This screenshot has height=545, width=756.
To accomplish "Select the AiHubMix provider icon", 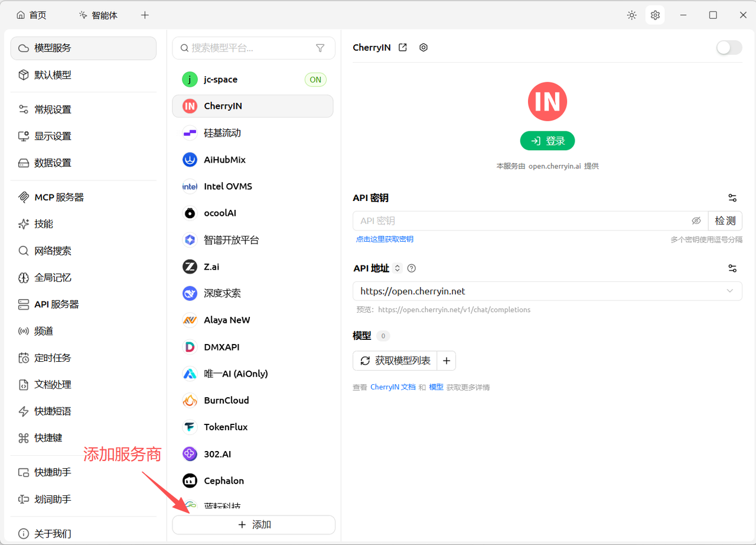I will (x=190, y=160).
